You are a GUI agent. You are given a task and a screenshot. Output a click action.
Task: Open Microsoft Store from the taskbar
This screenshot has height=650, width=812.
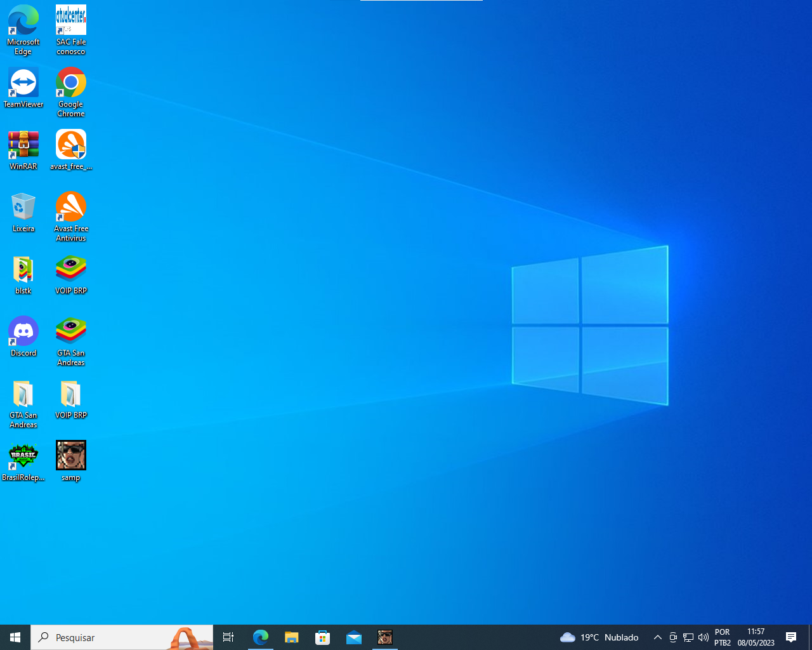[323, 637]
